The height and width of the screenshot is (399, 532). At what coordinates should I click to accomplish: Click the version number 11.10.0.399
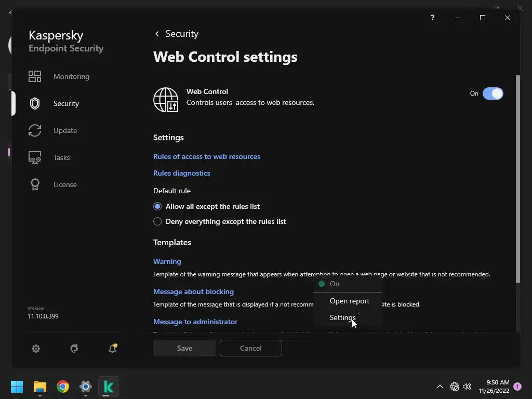pyautogui.click(x=43, y=316)
